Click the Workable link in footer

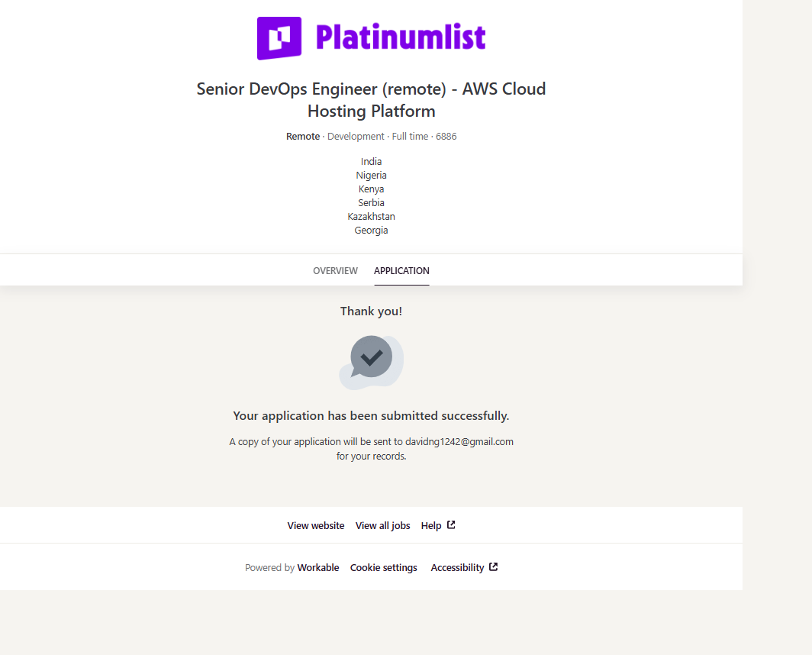pos(318,568)
